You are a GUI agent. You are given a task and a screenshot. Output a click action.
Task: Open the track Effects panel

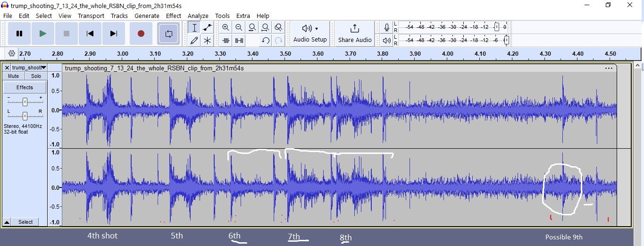[25, 87]
